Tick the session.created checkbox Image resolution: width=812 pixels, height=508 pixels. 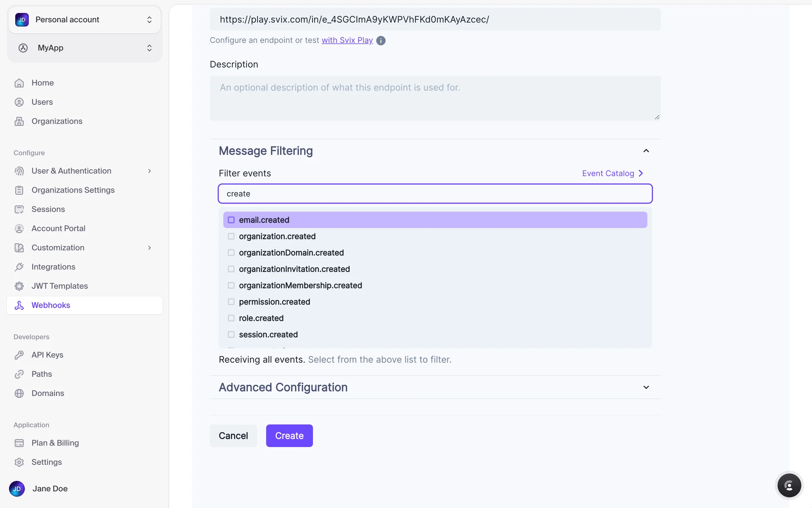coord(231,334)
